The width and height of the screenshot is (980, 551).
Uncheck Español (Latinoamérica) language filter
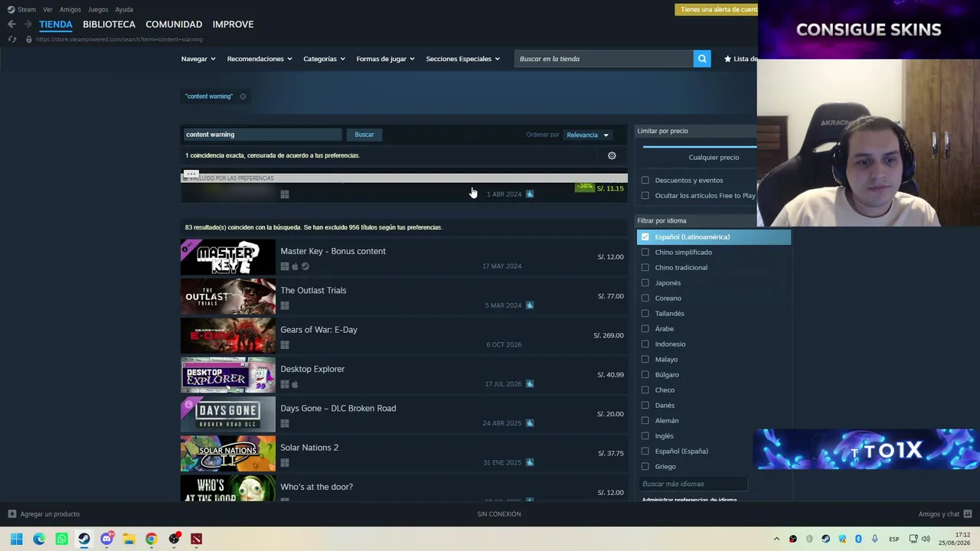click(645, 237)
